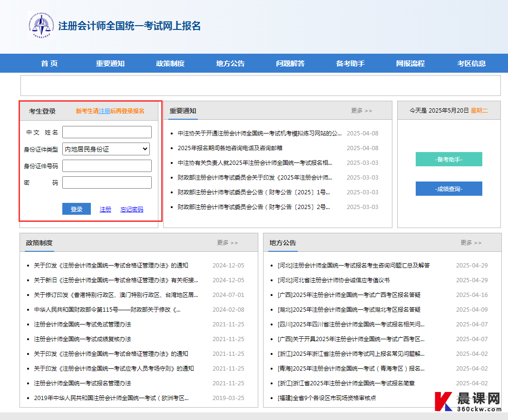Open 网报流程 in the nav bar
Image resolution: width=508 pixels, height=420 pixels.
click(x=410, y=63)
